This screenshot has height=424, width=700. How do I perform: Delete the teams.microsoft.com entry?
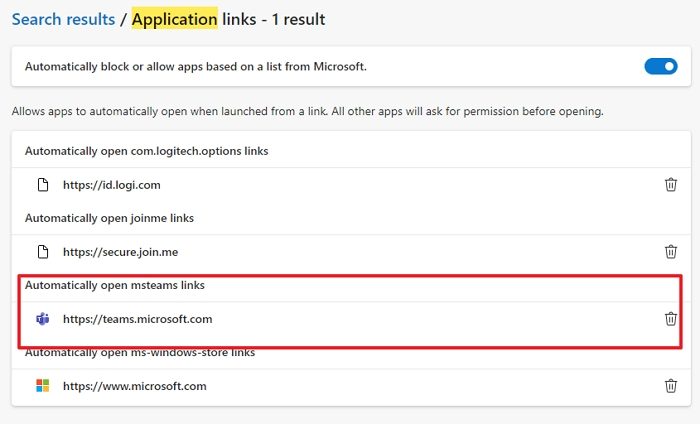click(x=671, y=319)
